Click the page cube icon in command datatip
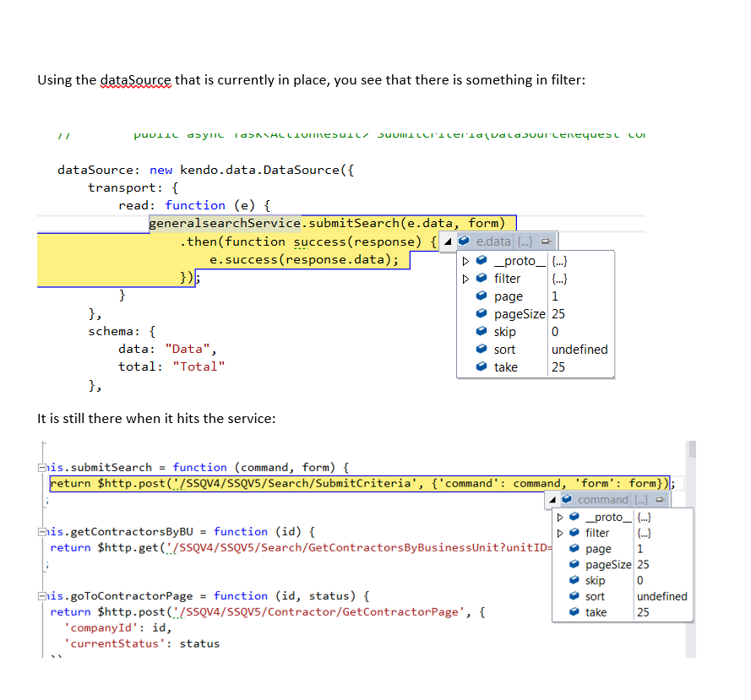The image size is (751, 700). [574, 548]
